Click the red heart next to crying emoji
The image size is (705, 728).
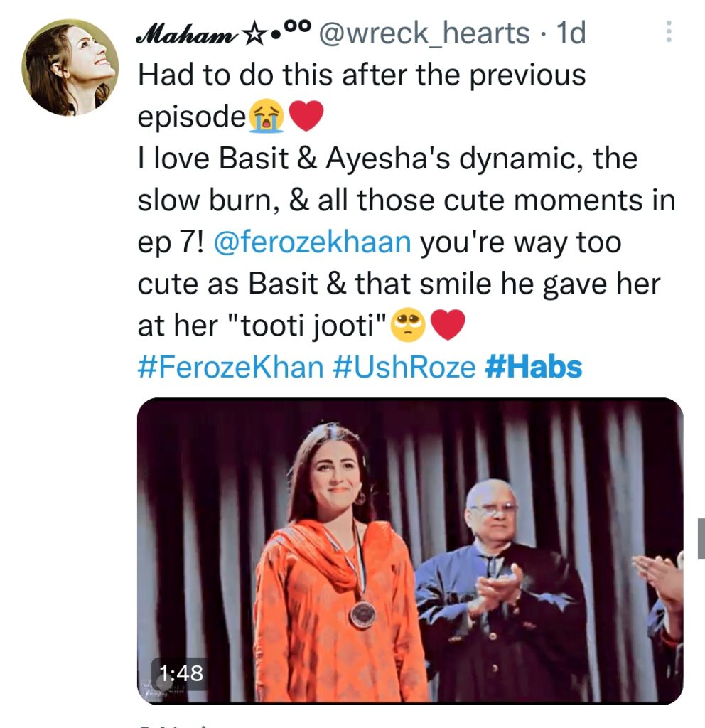coord(306,116)
